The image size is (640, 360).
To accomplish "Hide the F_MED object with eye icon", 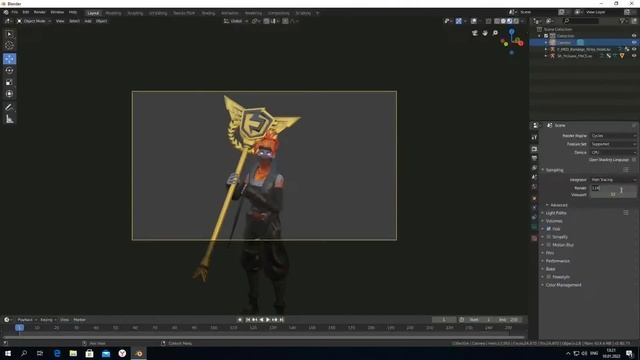I will [x=634, y=49].
